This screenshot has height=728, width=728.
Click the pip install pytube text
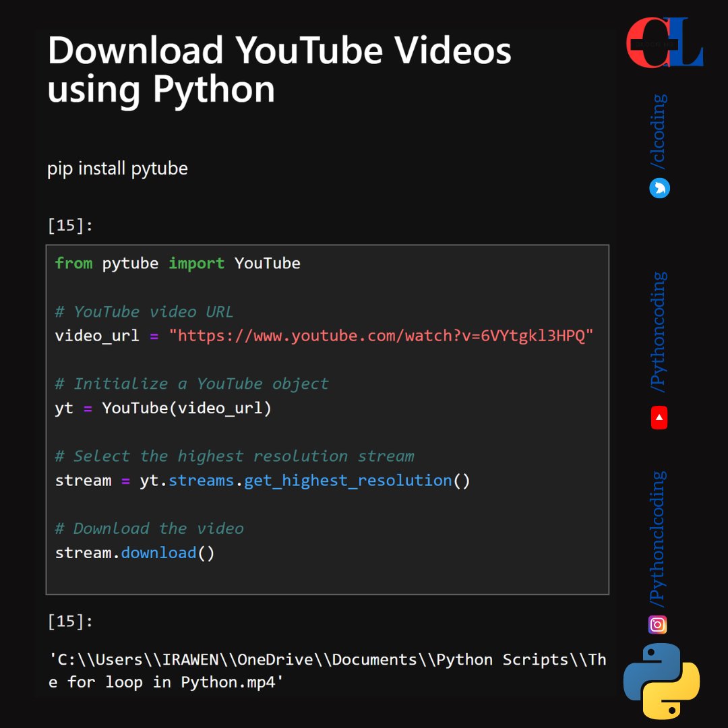point(117,169)
